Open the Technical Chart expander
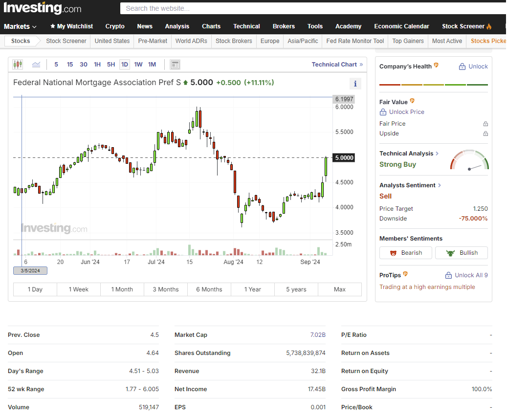 pos(337,64)
